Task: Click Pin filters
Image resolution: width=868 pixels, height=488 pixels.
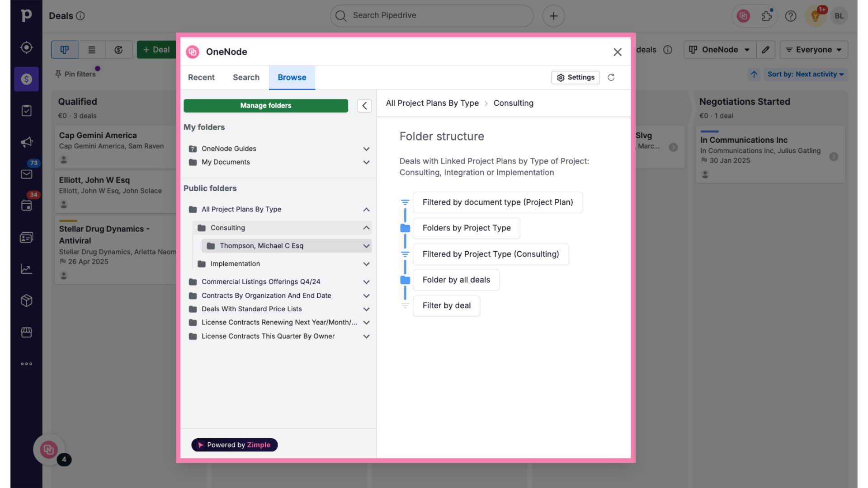Action: point(75,74)
